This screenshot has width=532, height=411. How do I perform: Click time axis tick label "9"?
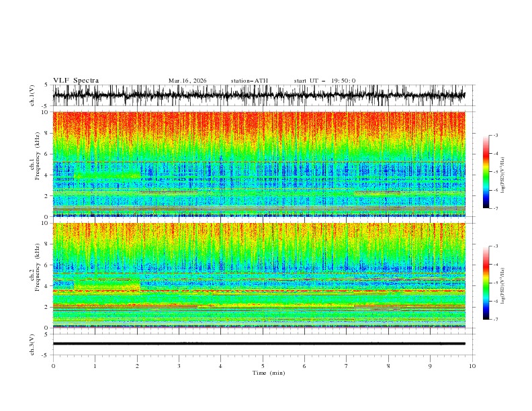[x=430, y=366]
